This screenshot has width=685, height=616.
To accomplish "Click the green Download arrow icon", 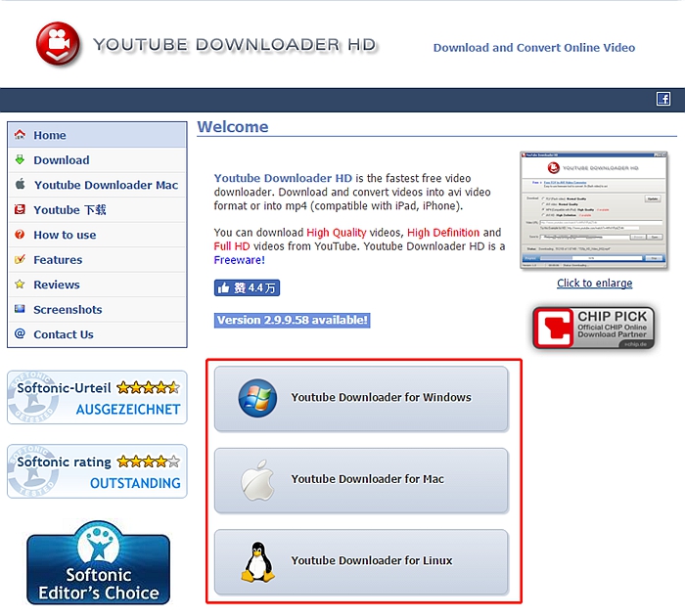I will (x=20, y=159).
